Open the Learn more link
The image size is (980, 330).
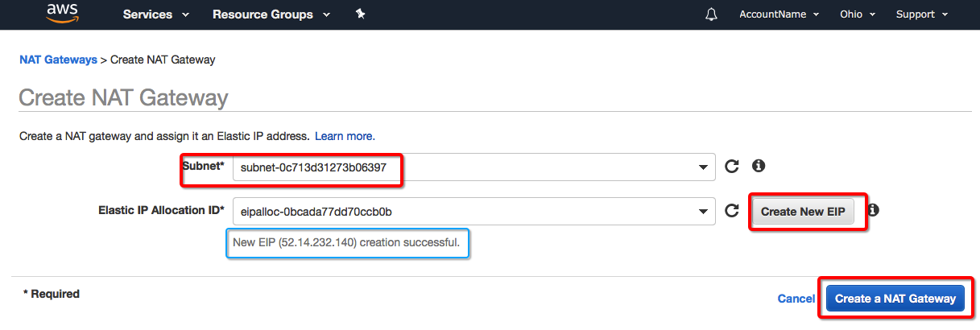(345, 136)
